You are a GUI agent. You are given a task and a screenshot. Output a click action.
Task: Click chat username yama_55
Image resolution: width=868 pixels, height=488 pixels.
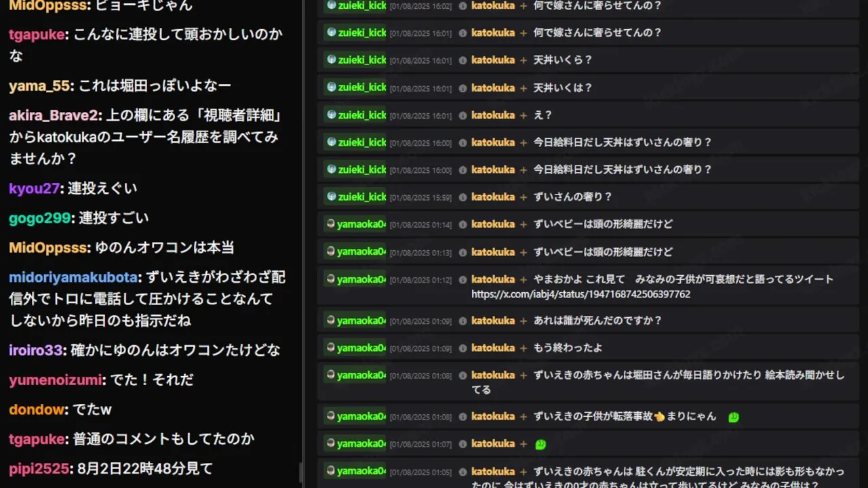tap(39, 86)
